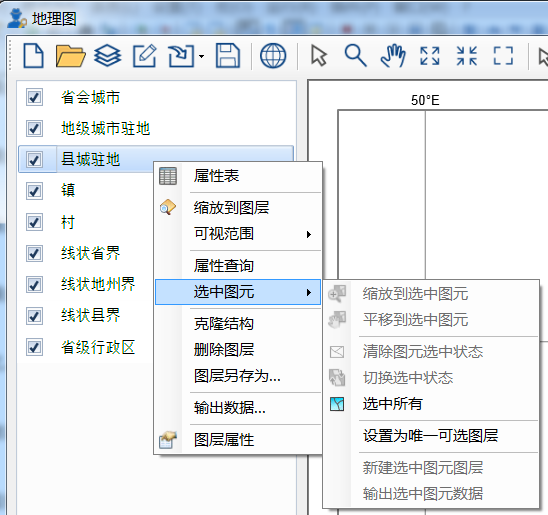Save with the floppy disk icon

(x=228, y=56)
